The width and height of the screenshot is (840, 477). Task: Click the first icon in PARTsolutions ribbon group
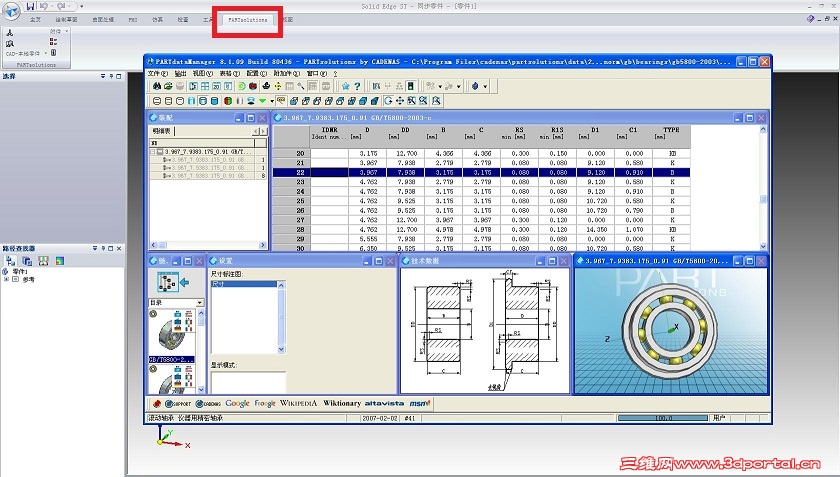(10, 32)
